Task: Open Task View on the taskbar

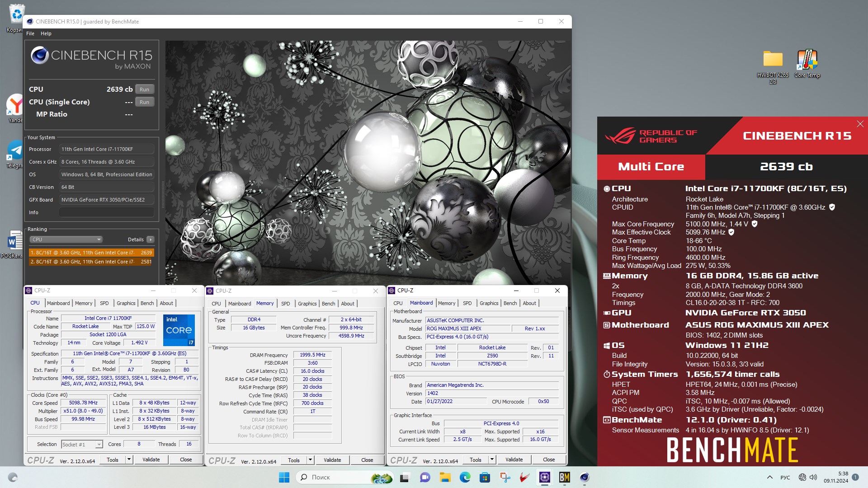Action: (405, 477)
